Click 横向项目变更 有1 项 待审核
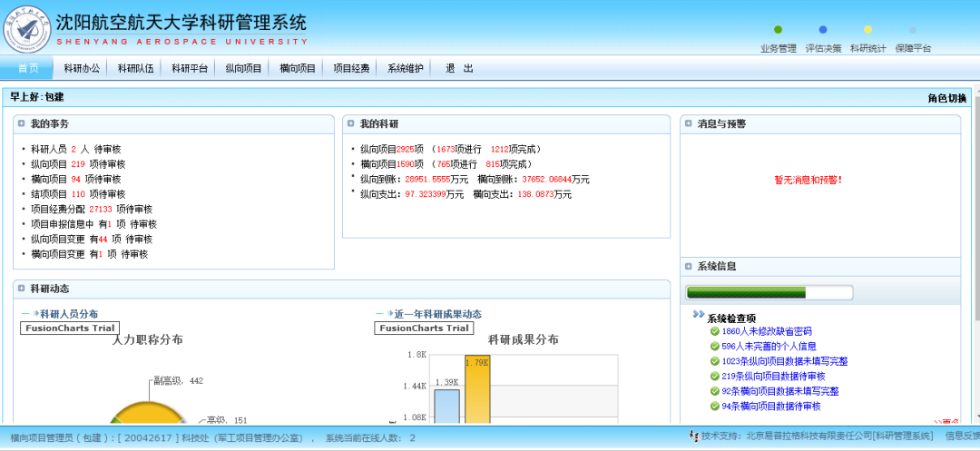Screen dimensions: 980x451 point(89,254)
